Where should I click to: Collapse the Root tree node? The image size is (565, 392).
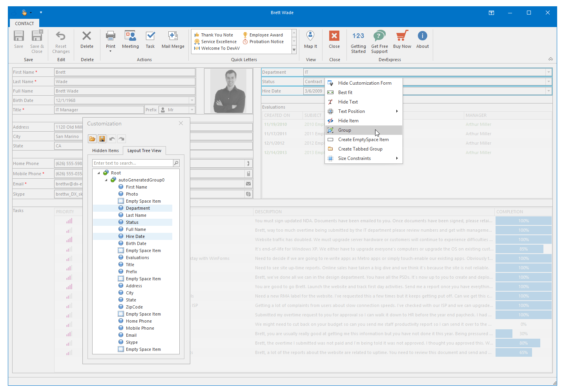tap(99, 173)
